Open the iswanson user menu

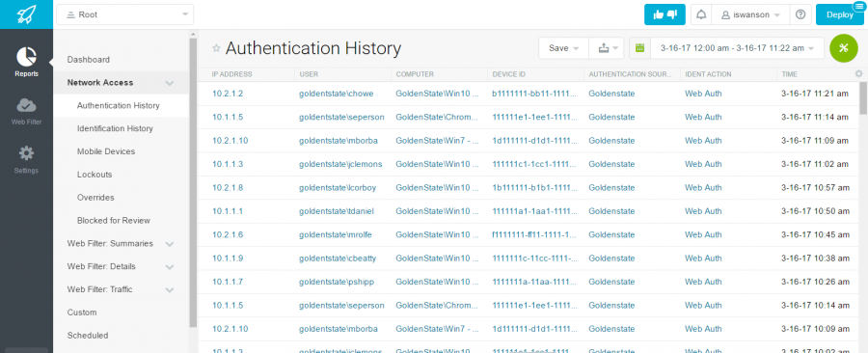click(750, 14)
